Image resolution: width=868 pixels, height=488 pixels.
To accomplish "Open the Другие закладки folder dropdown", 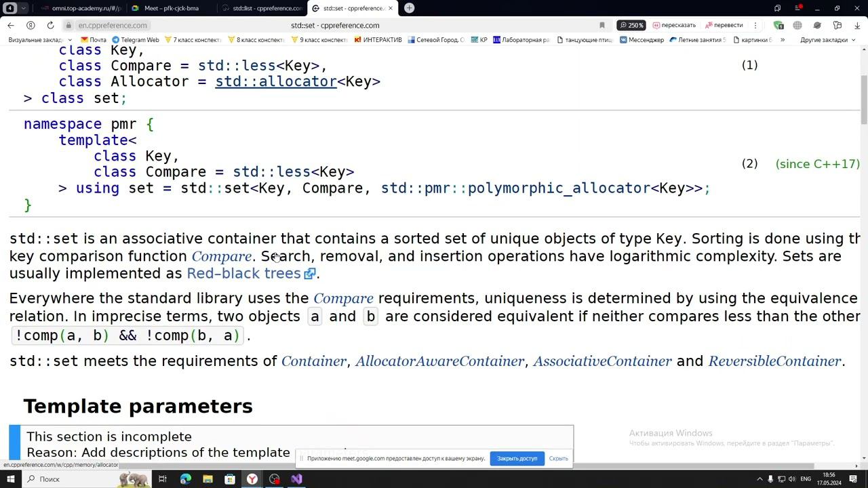I will pos(828,40).
